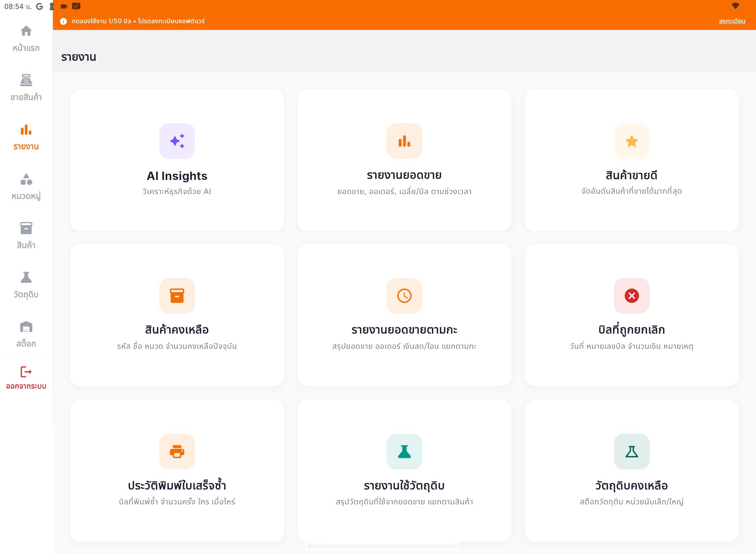
Task: Click cancelled bills red X icon
Action: pyautogui.click(x=631, y=296)
